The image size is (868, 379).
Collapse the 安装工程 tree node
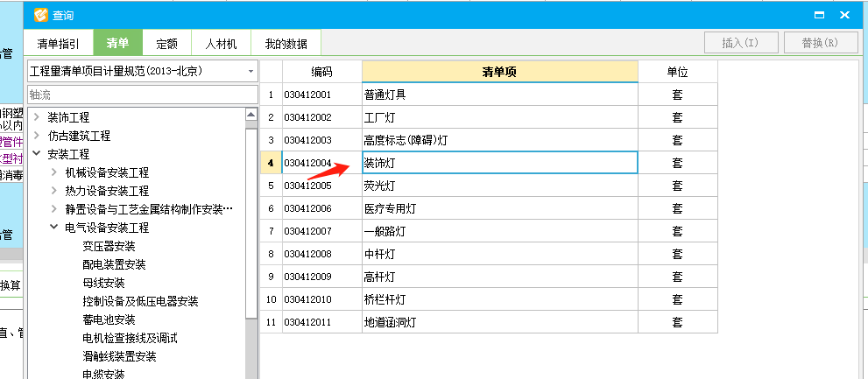click(36, 154)
